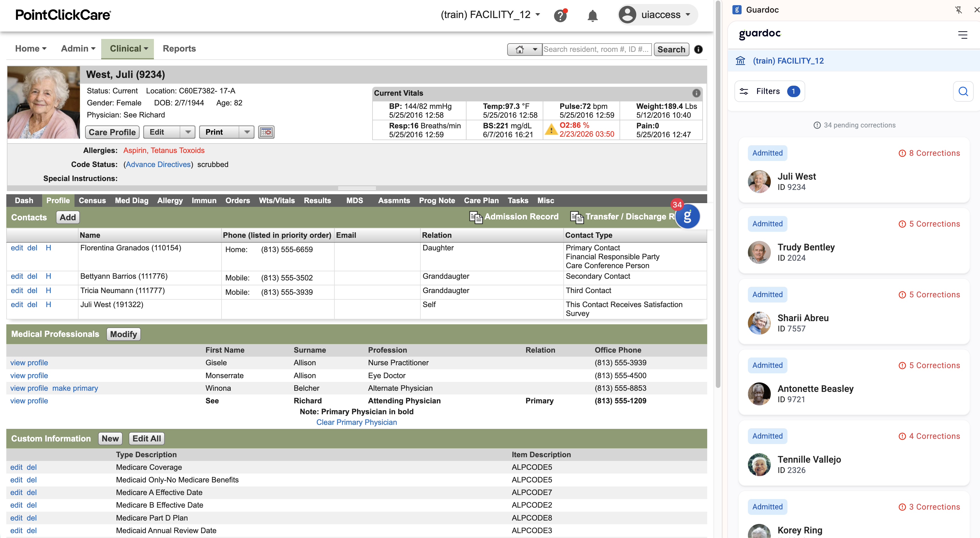Click the floating Guardoc badge showing 34
Image resolution: width=980 pixels, height=538 pixels.
[688, 216]
